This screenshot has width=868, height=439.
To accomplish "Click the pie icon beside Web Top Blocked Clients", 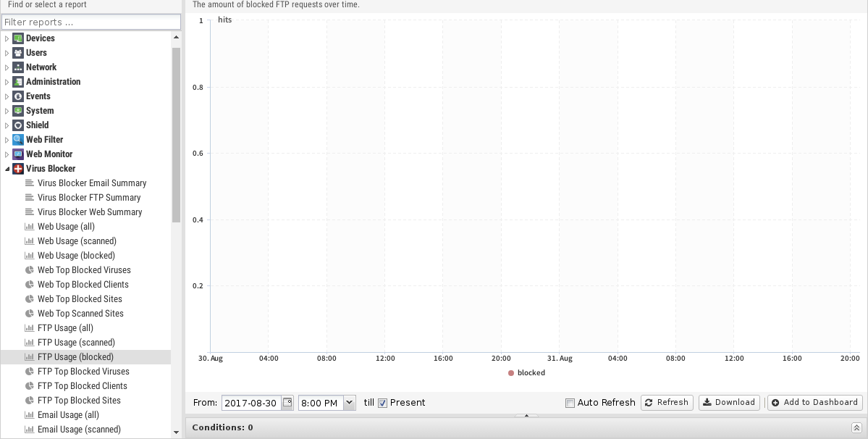I will (x=30, y=284).
